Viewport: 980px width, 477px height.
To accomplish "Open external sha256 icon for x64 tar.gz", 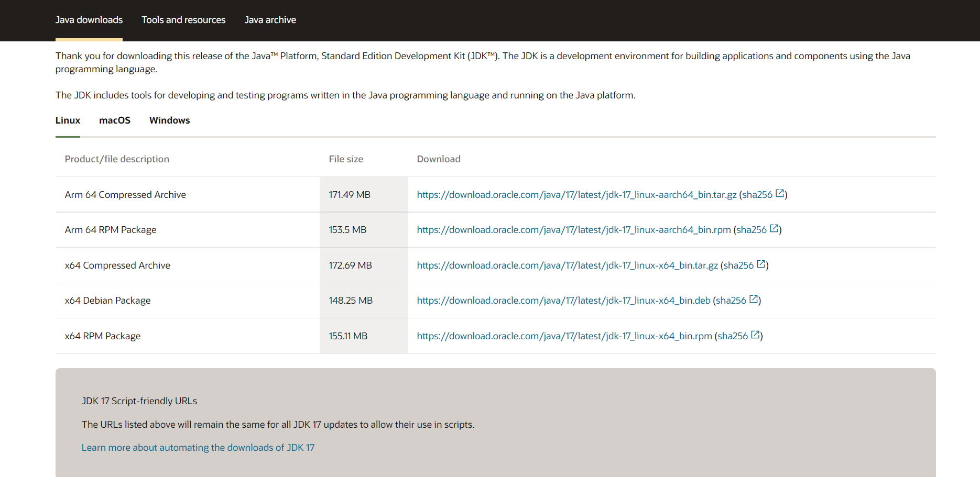I will pos(761,264).
